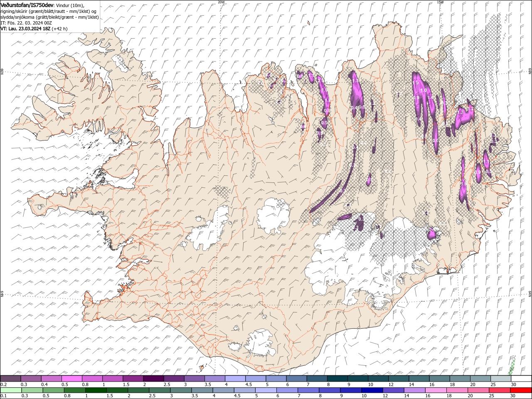
Task: Click the title text Veðurstofan/IS750dev
Action: [27, 5]
